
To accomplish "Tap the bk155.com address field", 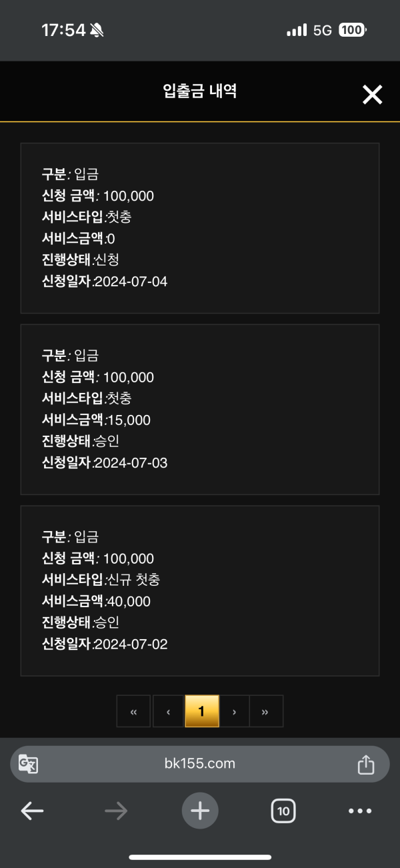I will [200, 764].
